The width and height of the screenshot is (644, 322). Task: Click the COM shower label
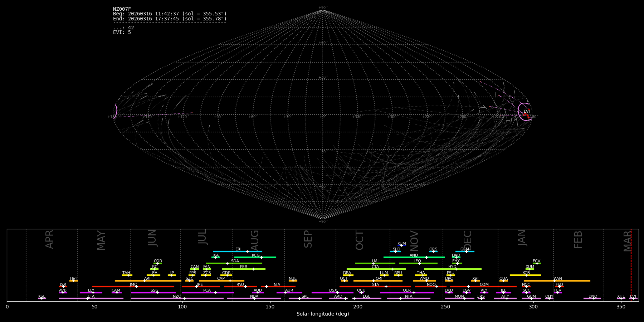pos(484,285)
